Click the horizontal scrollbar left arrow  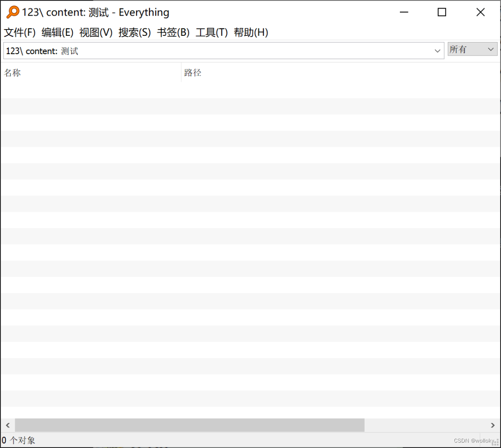point(8,425)
